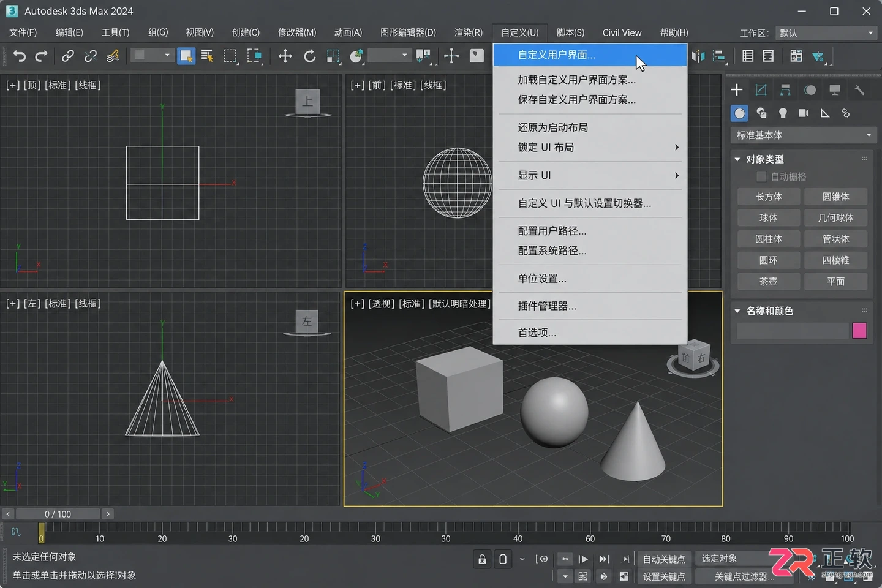Select the Cameras category icon

[x=804, y=113]
